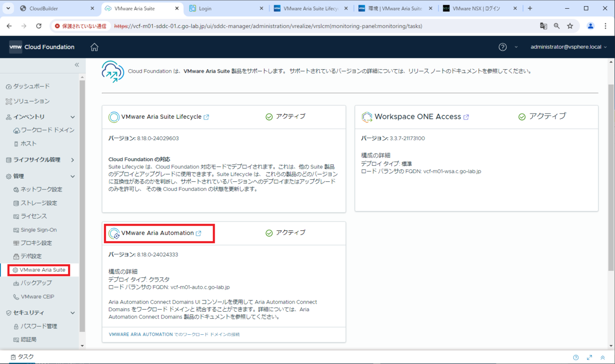Open the administrator@vsphere.local user menu
Image resolution: width=615 pixels, height=364 pixels.
point(569,47)
